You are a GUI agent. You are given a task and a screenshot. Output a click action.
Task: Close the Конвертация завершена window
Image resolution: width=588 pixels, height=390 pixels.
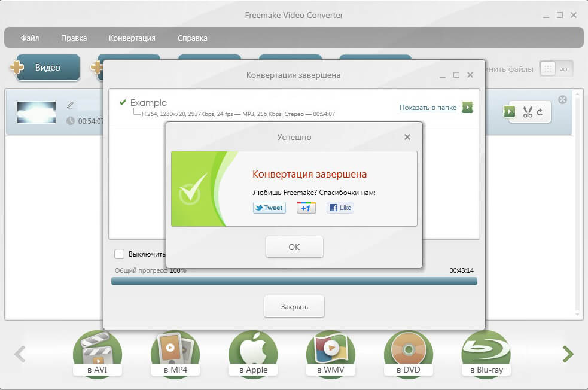pyautogui.click(x=470, y=75)
